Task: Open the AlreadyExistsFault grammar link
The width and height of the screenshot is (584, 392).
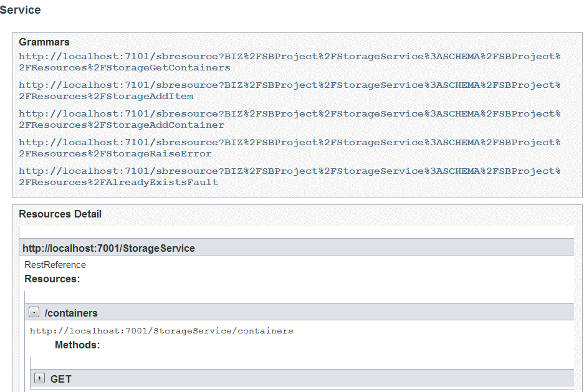Action: 289,177
